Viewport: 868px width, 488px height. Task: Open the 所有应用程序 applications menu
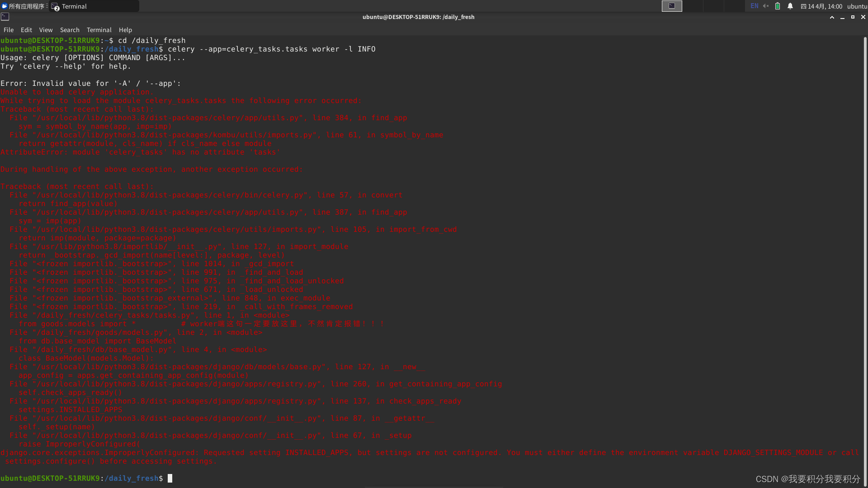(24, 6)
